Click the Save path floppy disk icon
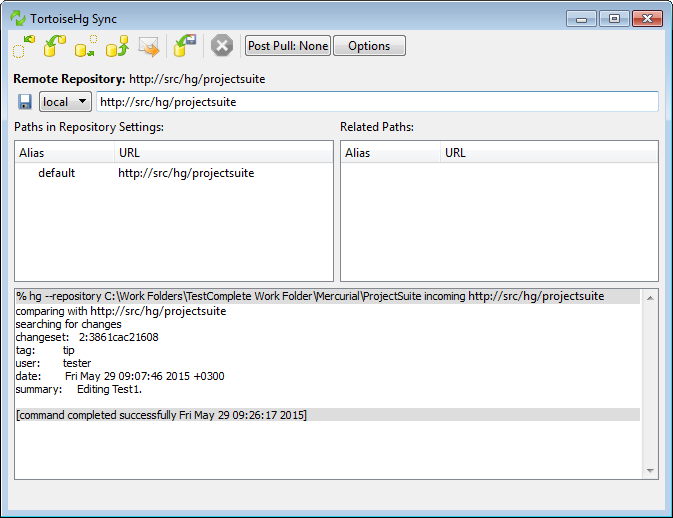673x518 pixels. [x=25, y=102]
